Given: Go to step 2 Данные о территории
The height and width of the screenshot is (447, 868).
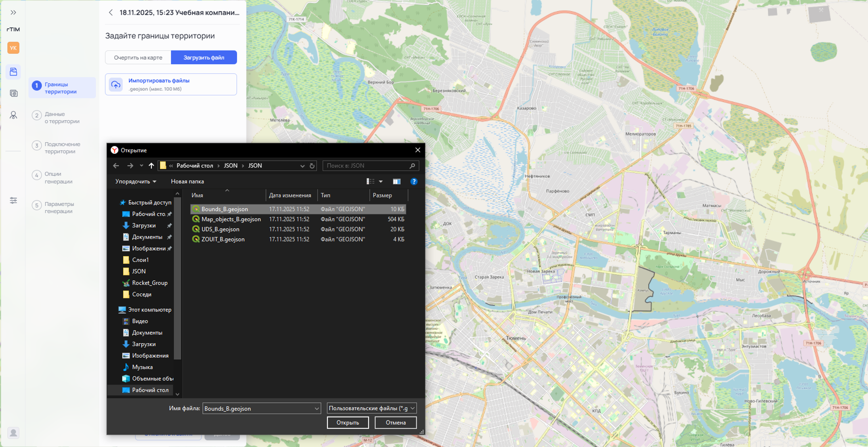Looking at the screenshot, I should click(x=62, y=118).
